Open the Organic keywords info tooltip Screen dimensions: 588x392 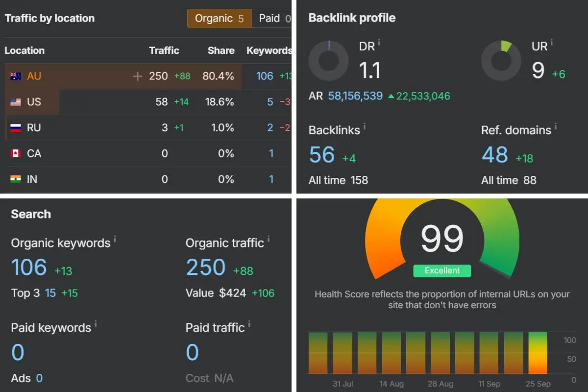point(114,239)
